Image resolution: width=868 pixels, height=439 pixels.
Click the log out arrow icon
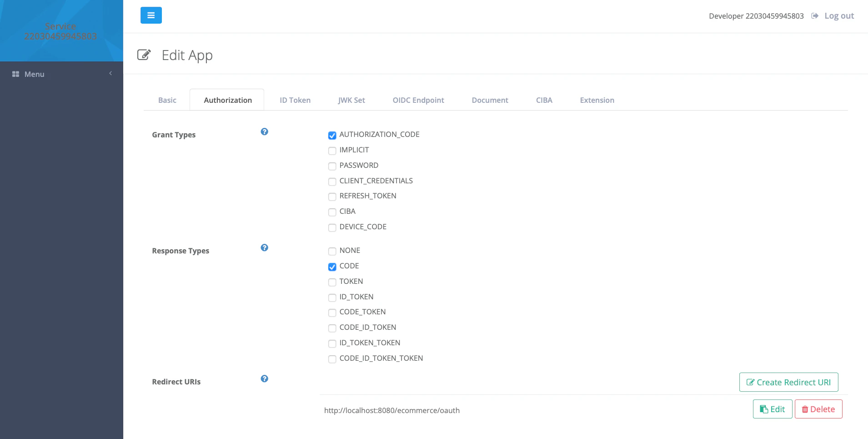pyautogui.click(x=814, y=15)
